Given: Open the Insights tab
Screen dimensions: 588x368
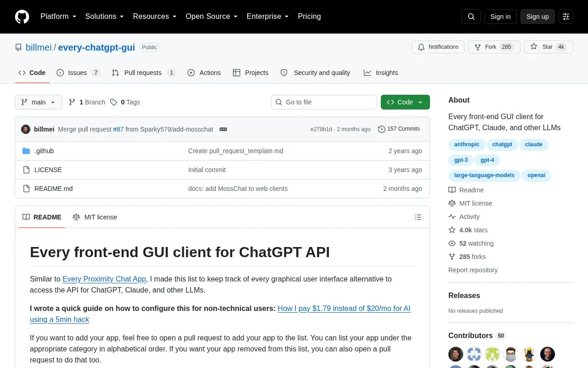Looking at the screenshot, I should pos(381,73).
